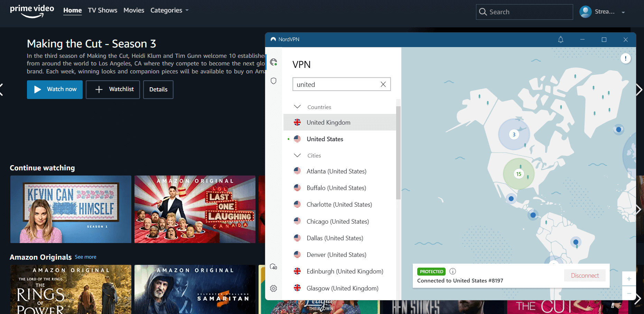Select United States in country list
644x314 pixels.
coord(339,139)
